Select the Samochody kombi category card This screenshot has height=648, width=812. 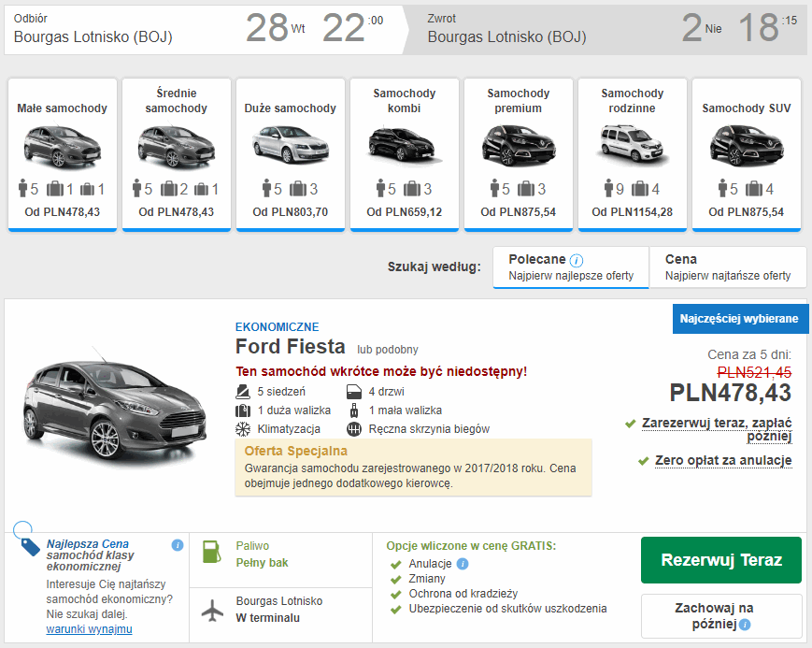[405, 154]
